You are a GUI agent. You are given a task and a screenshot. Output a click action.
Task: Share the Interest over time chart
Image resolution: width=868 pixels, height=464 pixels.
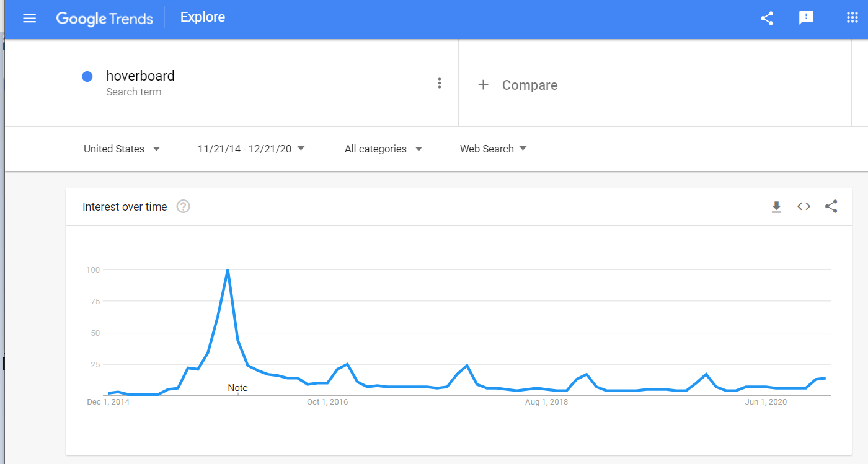coord(831,207)
